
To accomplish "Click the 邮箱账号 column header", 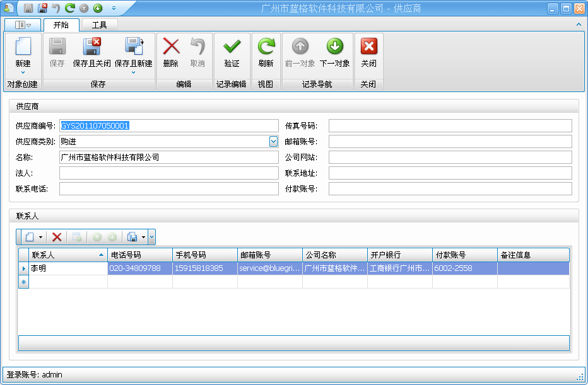I will (269, 255).
